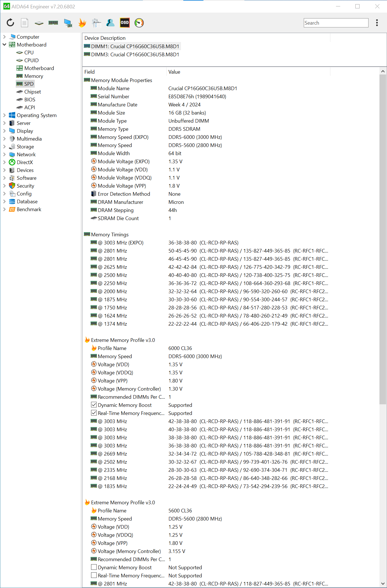
Task: Open the gauge SensorPanel icon
Action: pyautogui.click(x=139, y=23)
